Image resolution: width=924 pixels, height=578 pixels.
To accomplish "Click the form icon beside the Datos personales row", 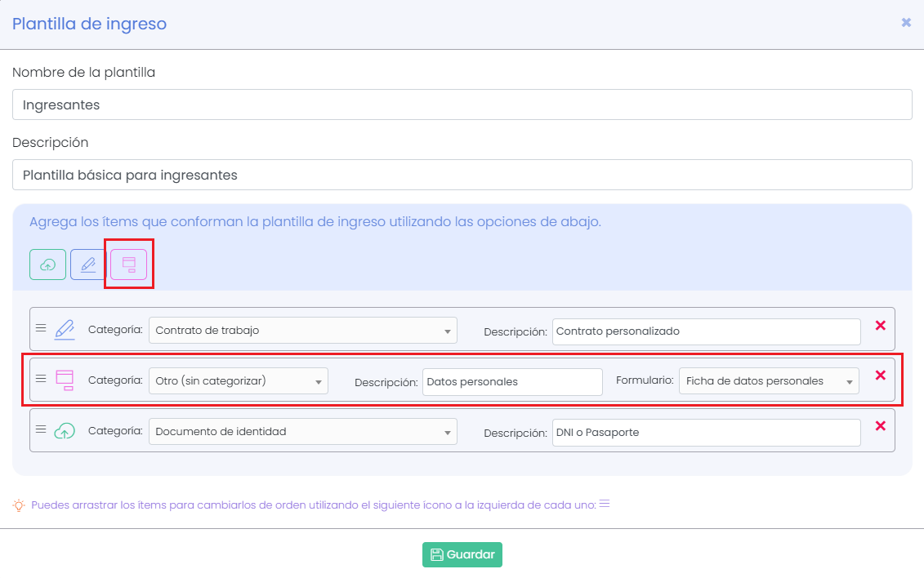I will coord(64,379).
